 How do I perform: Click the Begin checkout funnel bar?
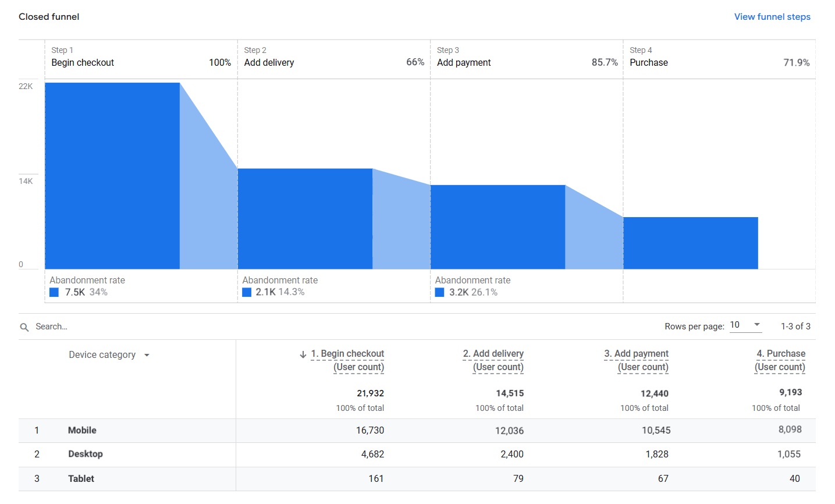click(112, 176)
